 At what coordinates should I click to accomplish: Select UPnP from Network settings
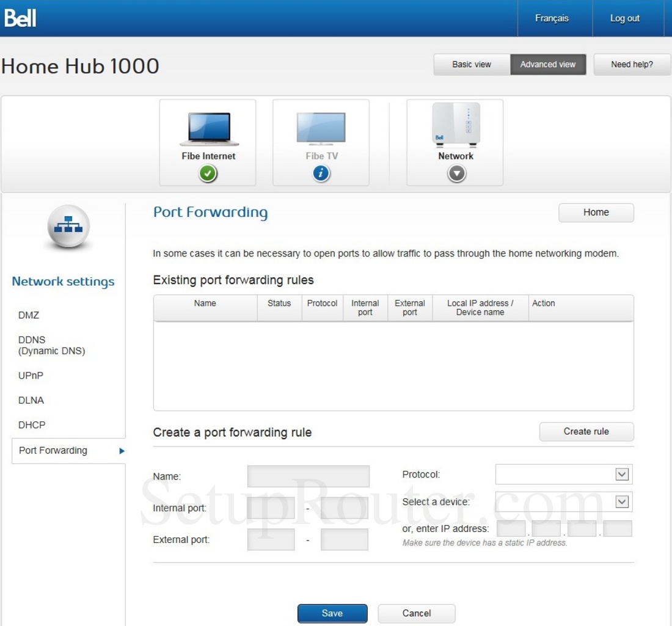tap(31, 376)
